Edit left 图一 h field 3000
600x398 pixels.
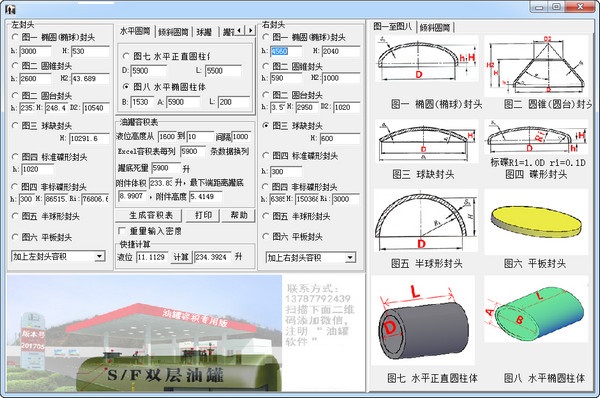click(35, 51)
